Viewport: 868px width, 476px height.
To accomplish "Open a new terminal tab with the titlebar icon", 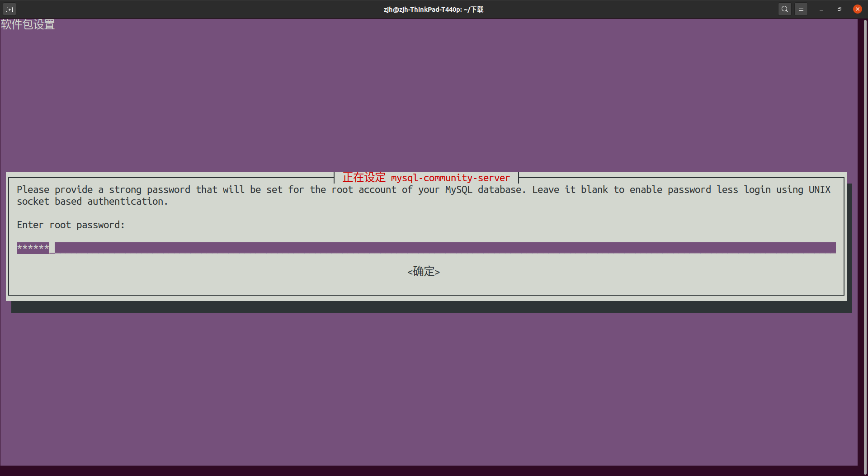I will [9, 9].
